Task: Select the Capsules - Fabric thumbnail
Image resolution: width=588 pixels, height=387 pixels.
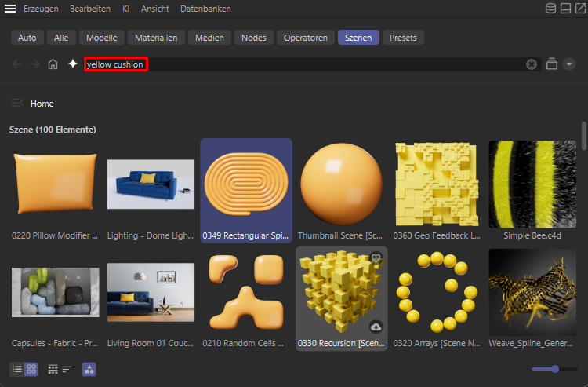Action: (55, 292)
